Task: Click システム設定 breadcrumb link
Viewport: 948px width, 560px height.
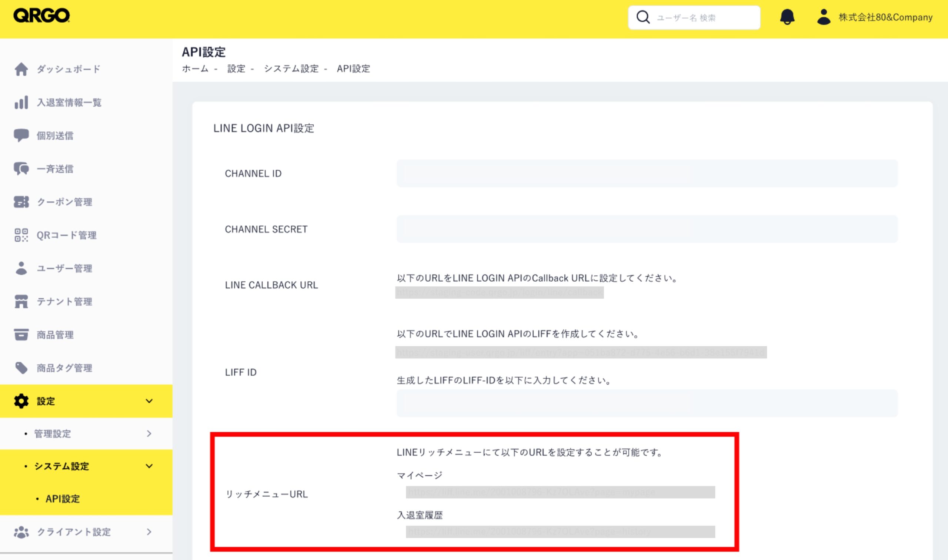Action: (x=291, y=69)
